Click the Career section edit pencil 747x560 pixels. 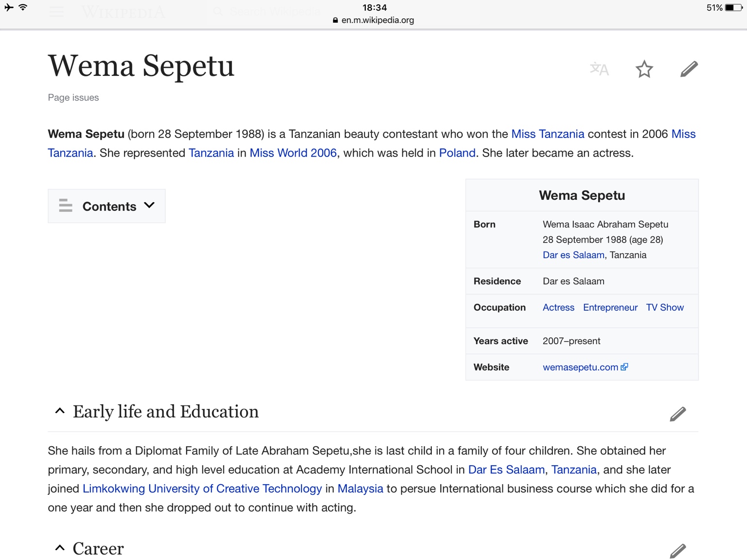(x=677, y=550)
